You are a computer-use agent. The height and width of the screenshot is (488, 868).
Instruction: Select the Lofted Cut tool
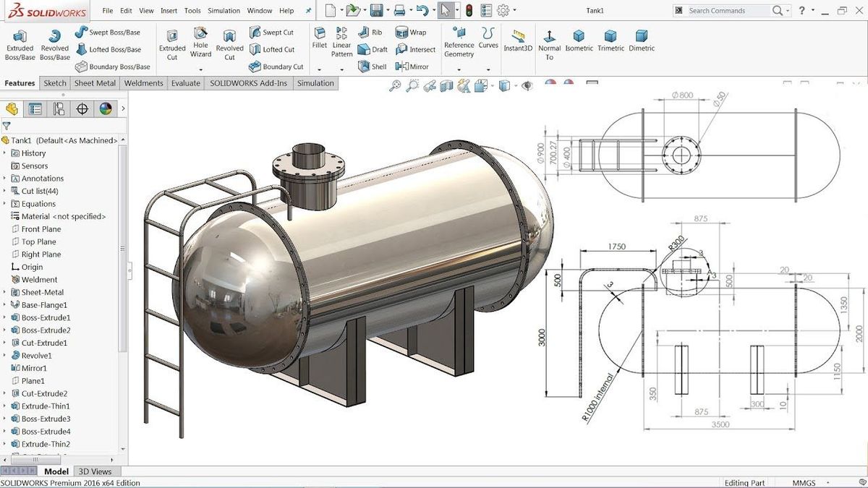click(x=271, y=49)
